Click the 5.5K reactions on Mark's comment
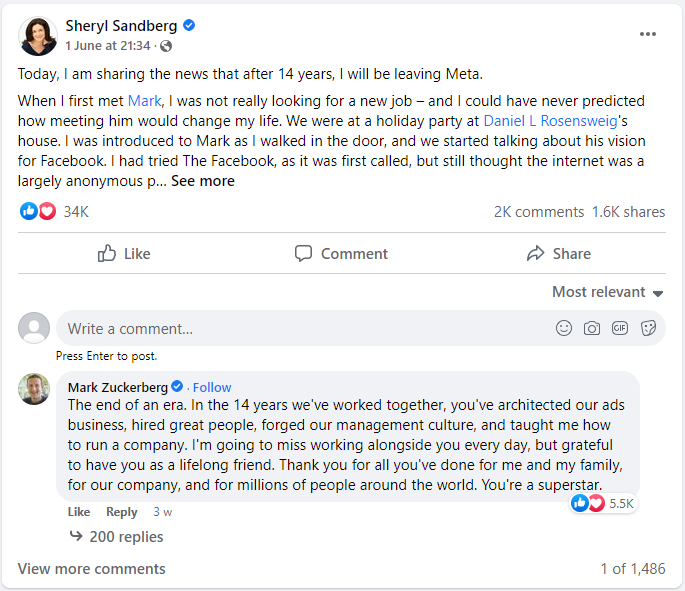Image resolution: width=685 pixels, height=591 pixels. click(x=604, y=503)
